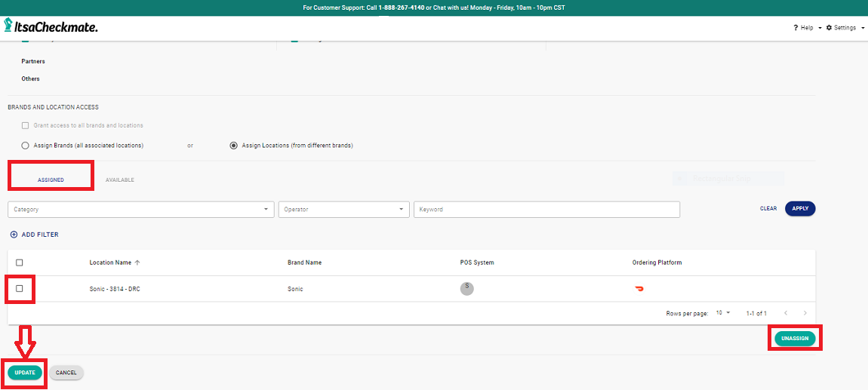The width and height of the screenshot is (868, 390).
Task: Select Assign Locations radio option
Action: 234,146
